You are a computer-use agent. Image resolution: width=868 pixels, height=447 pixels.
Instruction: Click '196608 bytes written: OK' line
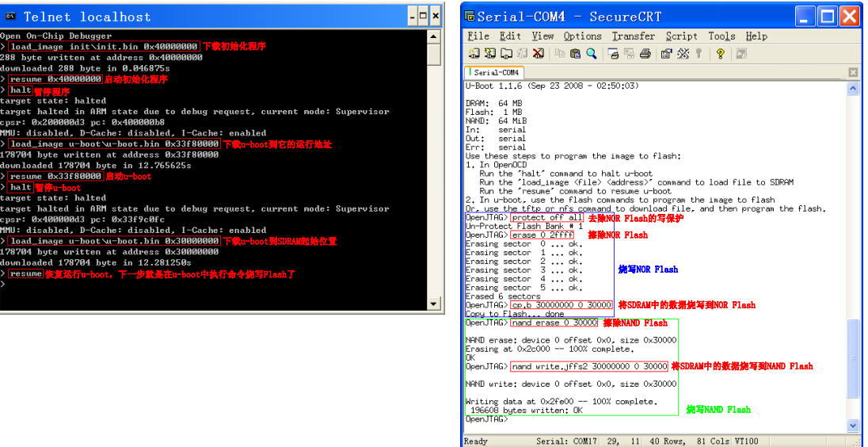pos(526,411)
